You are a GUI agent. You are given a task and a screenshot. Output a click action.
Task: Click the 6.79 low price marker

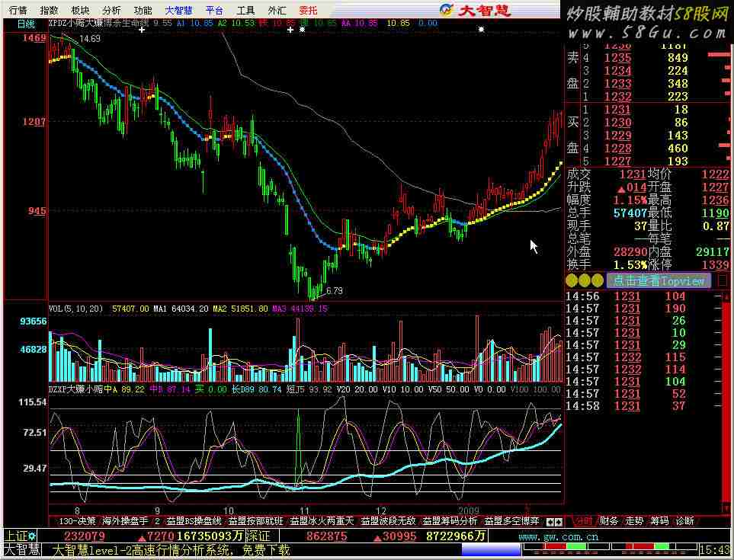[335, 290]
